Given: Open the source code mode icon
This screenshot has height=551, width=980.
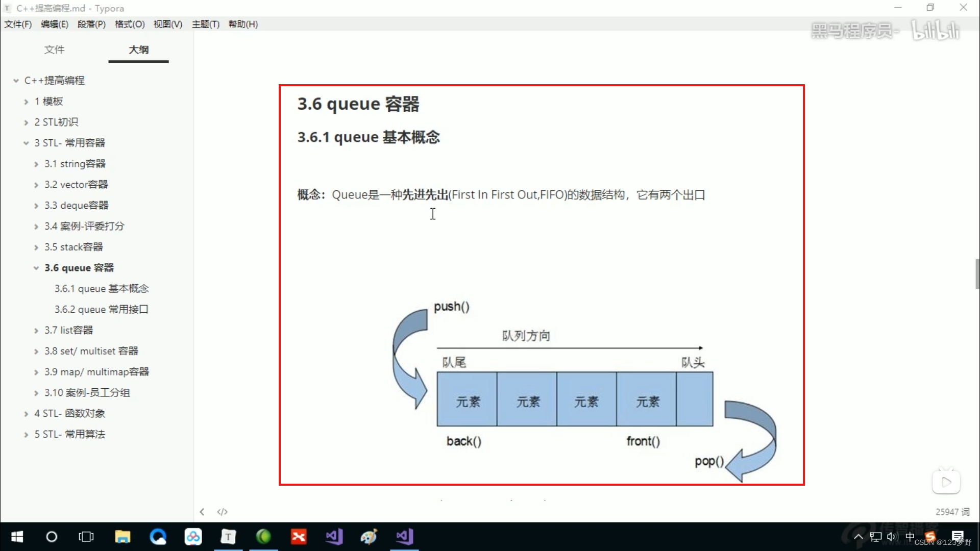Looking at the screenshot, I should [x=222, y=512].
